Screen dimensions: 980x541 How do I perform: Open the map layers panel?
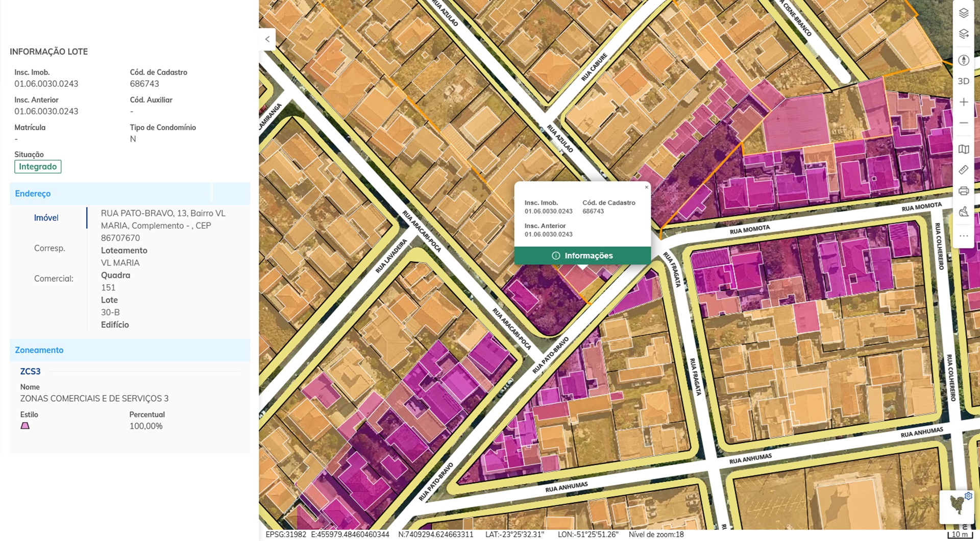click(964, 13)
